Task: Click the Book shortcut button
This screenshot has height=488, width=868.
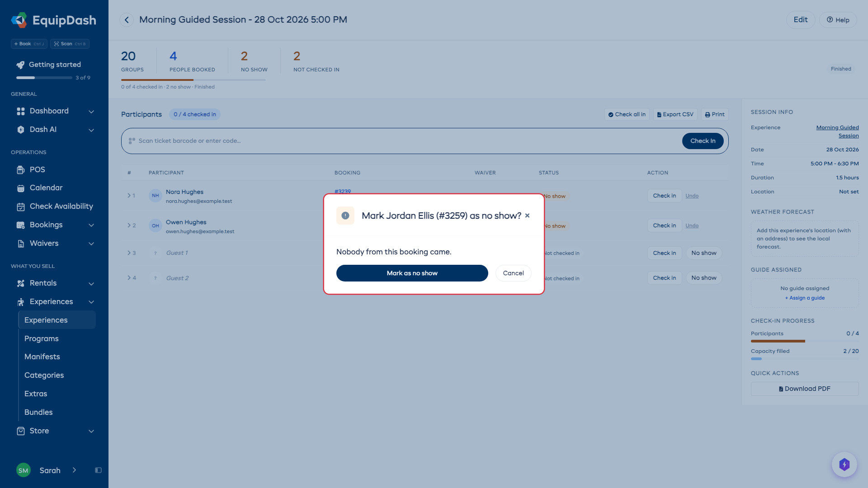Action: [29, 44]
